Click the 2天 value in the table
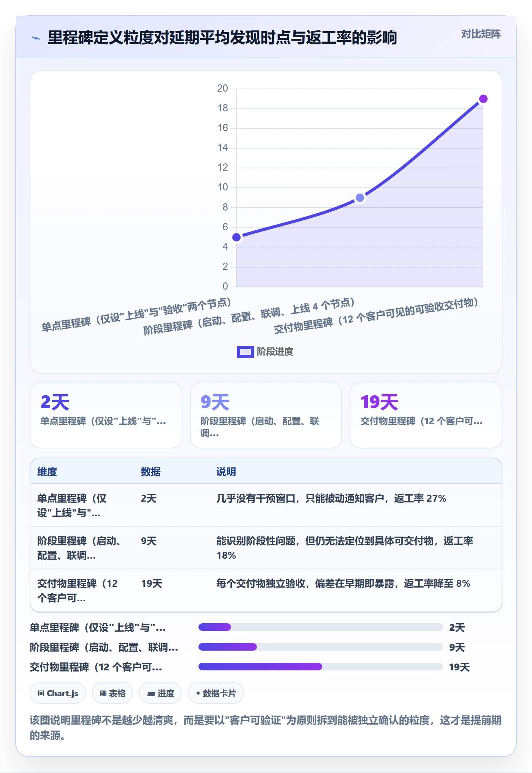 (149, 498)
